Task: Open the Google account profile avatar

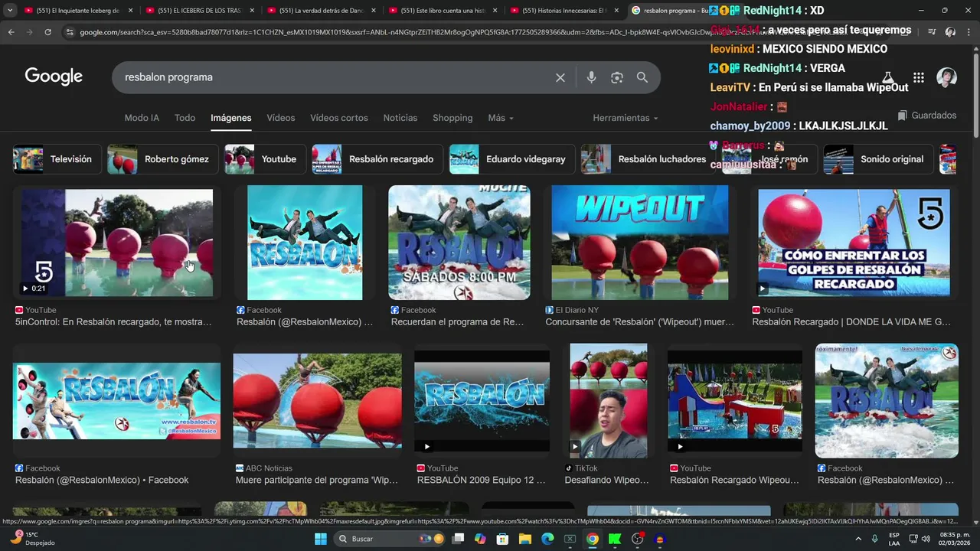Action: 947,77
